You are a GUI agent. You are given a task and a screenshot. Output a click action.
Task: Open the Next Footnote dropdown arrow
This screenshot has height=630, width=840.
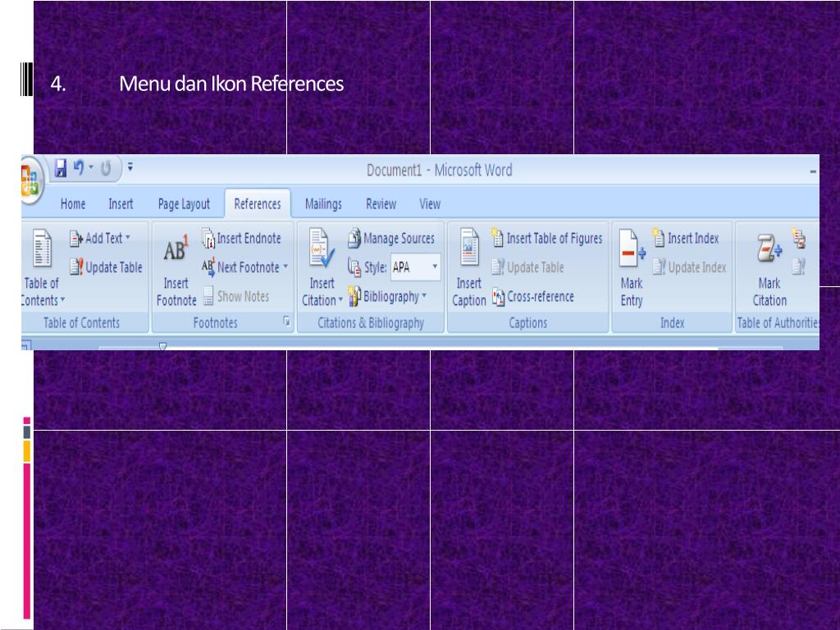(x=285, y=267)
